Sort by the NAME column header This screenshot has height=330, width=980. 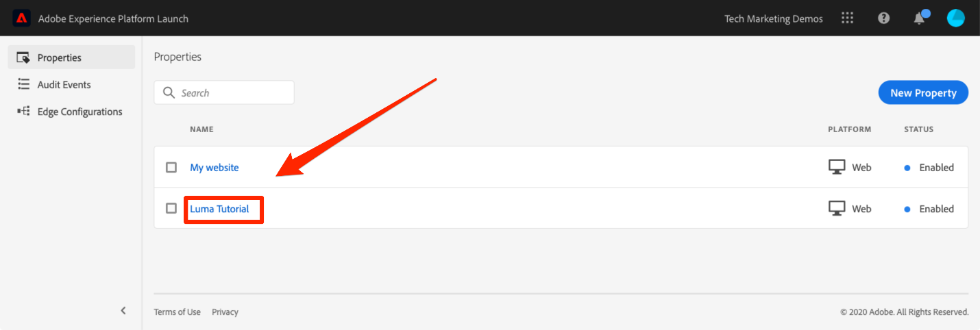coord(201,129)
